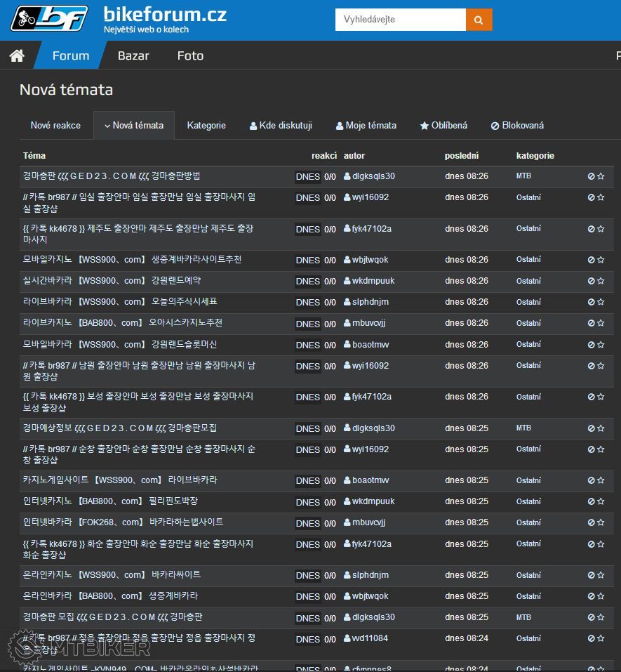Click block icon on the 제주도 출장안마 topic
Screen dimensions: 621x672
pos(591,229)
